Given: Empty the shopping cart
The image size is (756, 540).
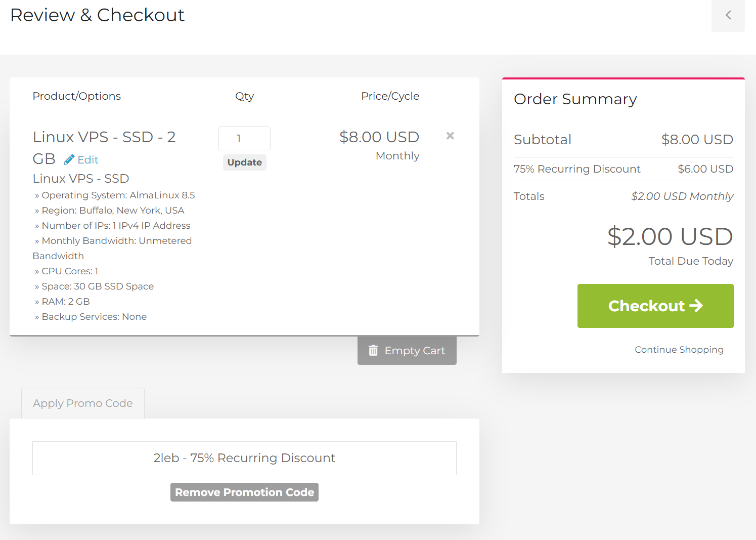Looking at the screenshot, I should pyautogui.click(x=407, y=350).
